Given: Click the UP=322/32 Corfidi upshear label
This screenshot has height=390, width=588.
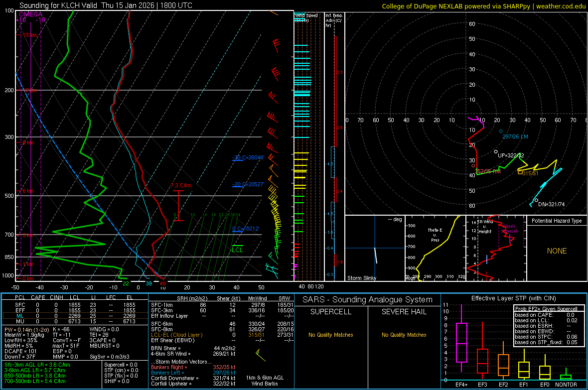Looking at the screenshot, I should click(x=511, y=155).
